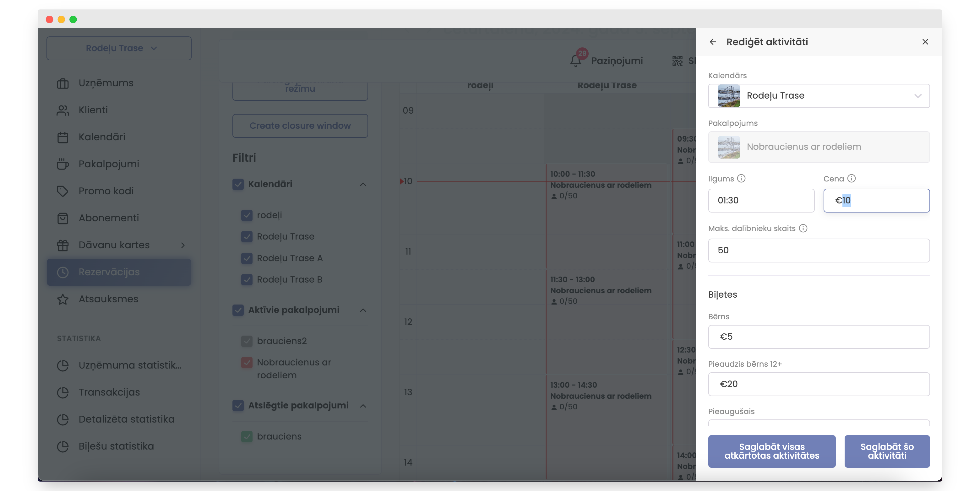Screen dimensions: 980x491
Task: Toggle the brauciens green checkbox
Action: pos(247,437)
